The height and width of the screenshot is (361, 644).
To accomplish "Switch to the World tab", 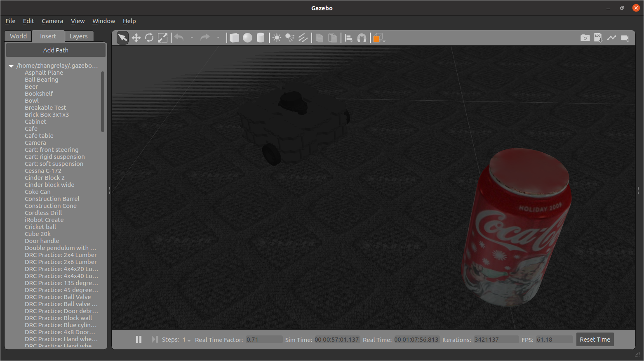I will (19, 36).
